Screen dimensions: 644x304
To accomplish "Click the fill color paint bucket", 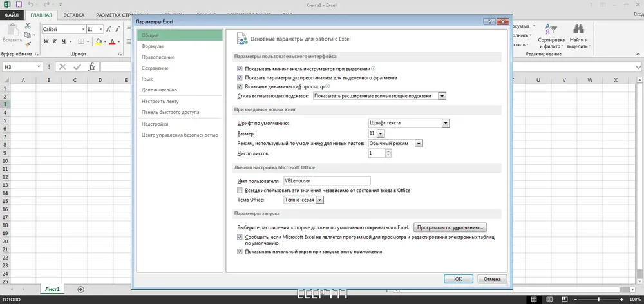I will click(99, 41).
